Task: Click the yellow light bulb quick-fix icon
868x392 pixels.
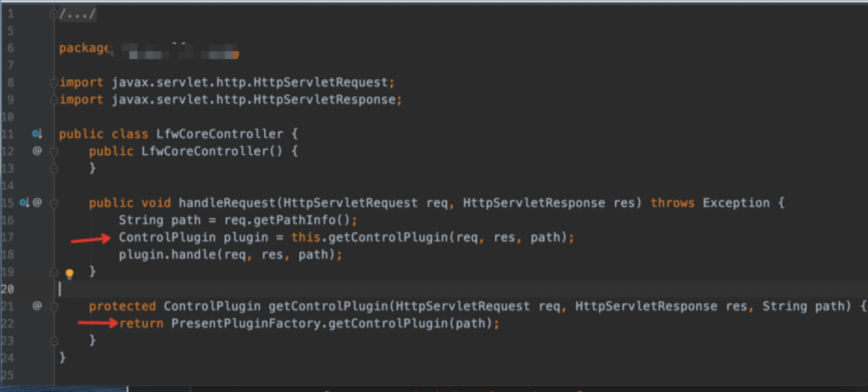Action: click(x=69, y=273)
